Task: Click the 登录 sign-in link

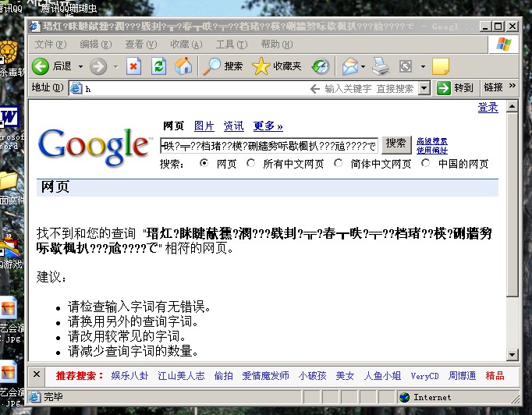Action: click(488, 107)
